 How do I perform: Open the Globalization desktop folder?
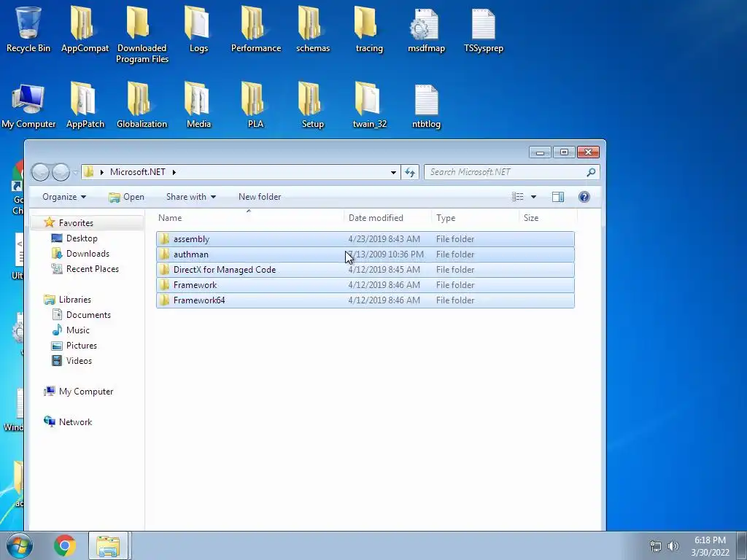point(142,105)
